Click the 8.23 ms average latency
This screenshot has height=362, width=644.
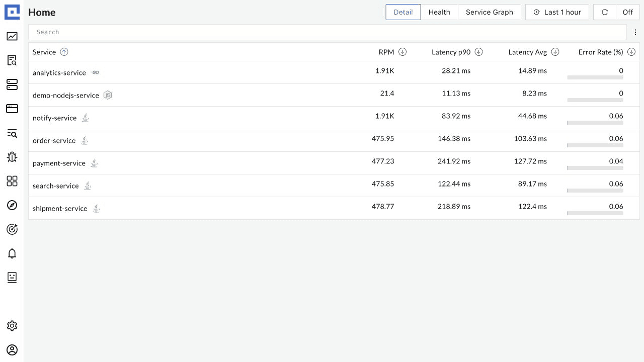[x=534, y=93]
